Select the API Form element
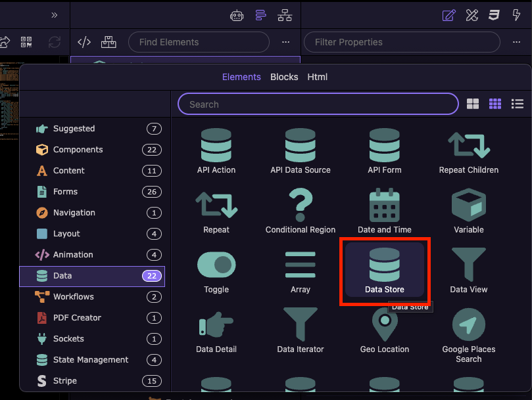The height and width of the screenshot is (400, 532). tap(385, 151)
